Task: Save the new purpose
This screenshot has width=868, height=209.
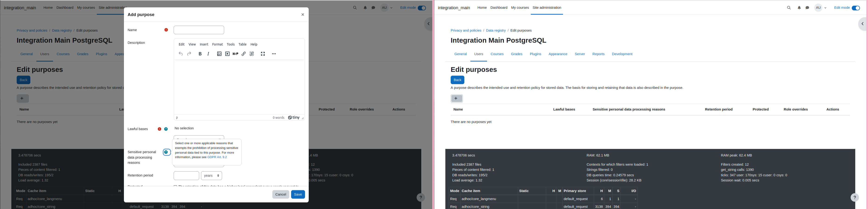Action: [x=298, y=194]
